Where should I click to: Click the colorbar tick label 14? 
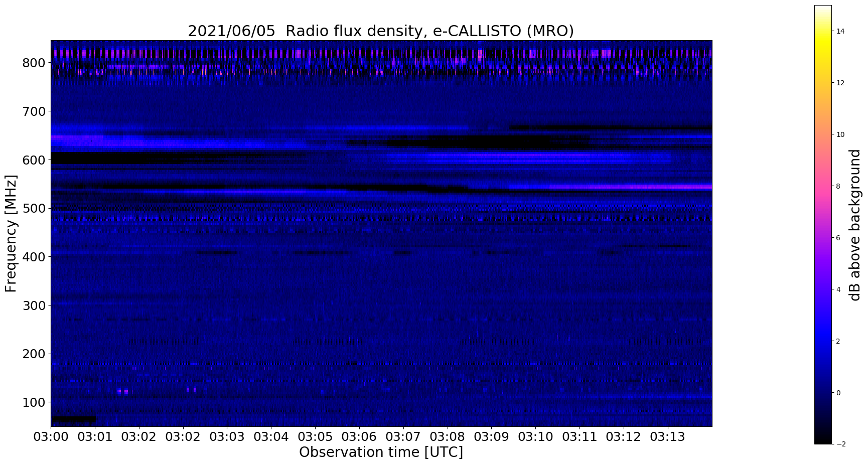pyautogui.click(x=840, y=31)
